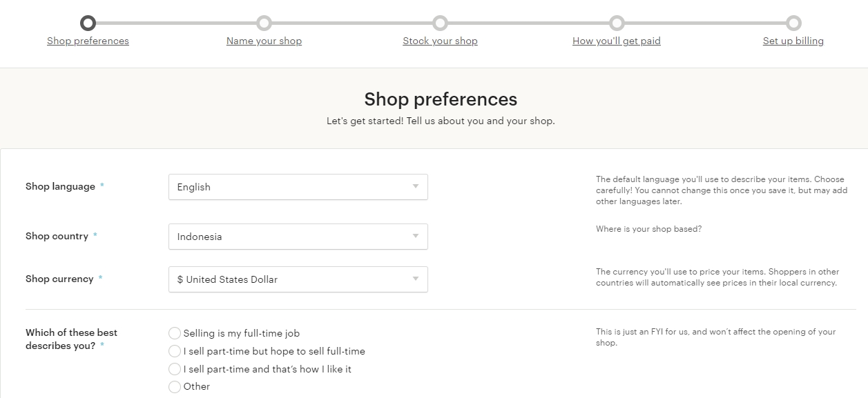
Task: Click the Shop language dropdown arrow
Action: pos(416,186)
